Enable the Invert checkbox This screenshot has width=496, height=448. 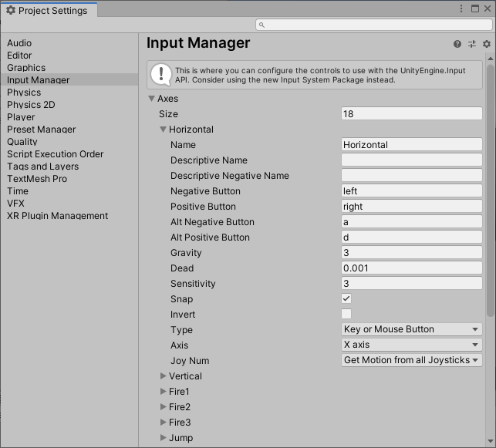pyautogui.click(x=346, y=314)
